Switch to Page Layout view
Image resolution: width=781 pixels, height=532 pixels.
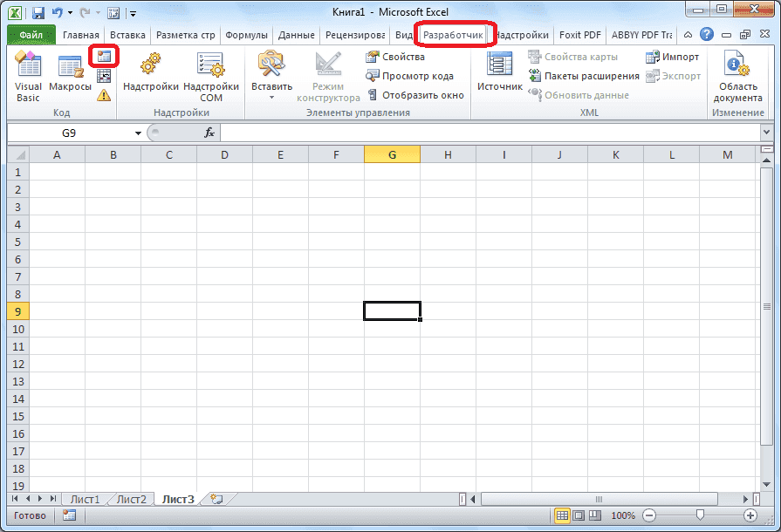(579, 515)
